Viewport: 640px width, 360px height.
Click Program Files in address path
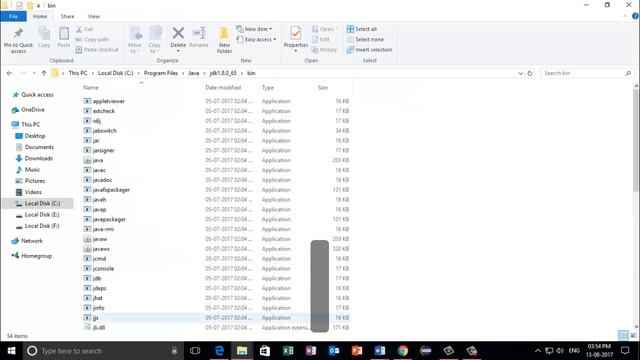pyautogui.click(x=161, y=73)
